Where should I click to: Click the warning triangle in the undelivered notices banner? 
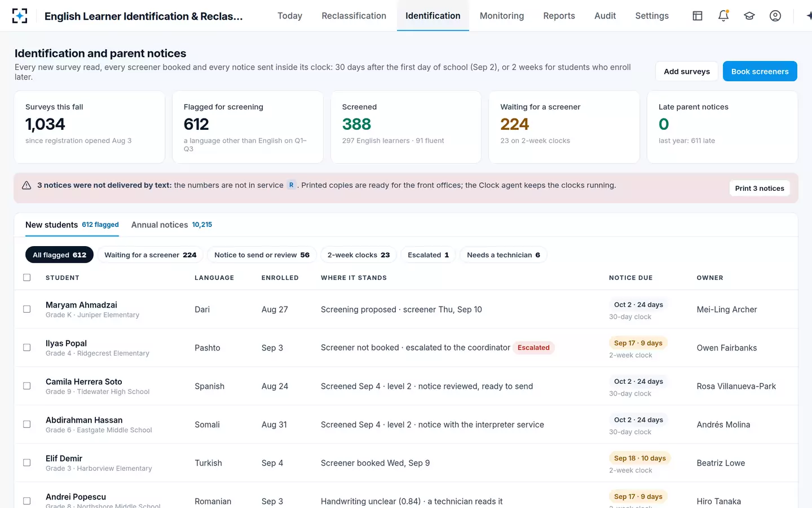(27, 185)
